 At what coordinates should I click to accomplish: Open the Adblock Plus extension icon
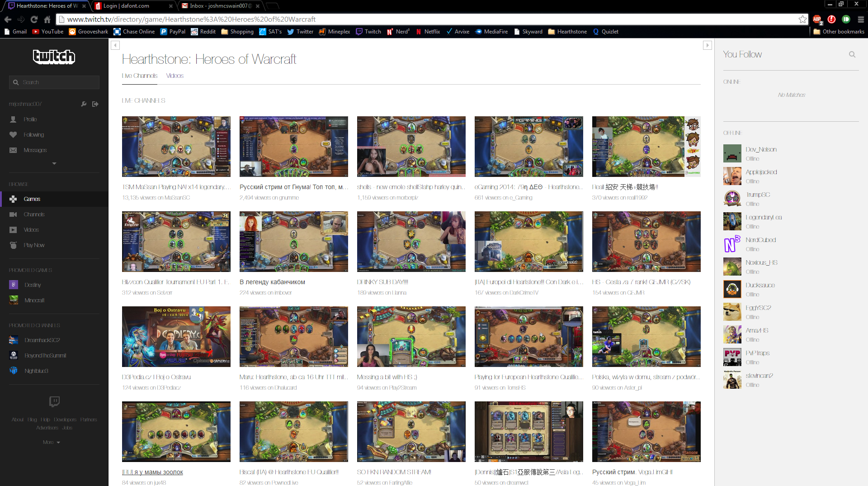click(817, 19)
